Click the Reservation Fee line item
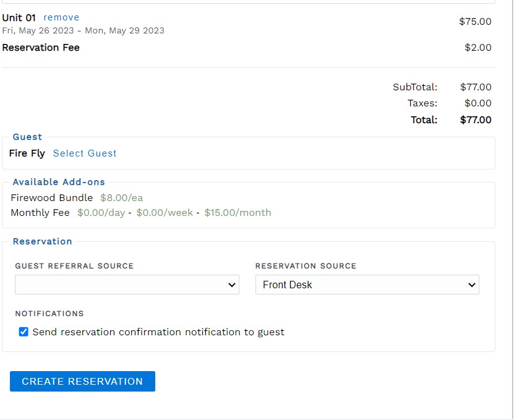The height and width of the screenshot is (420, 514). tap(41, 47)
